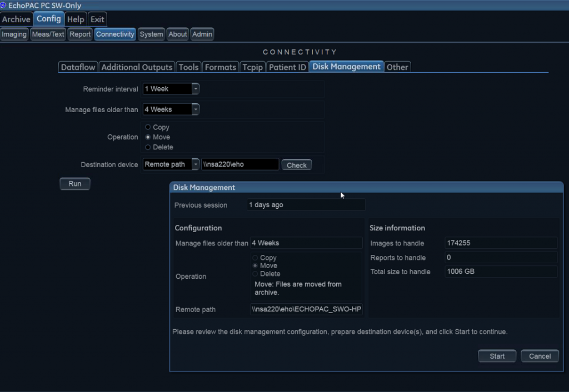Click the 'Configuration' heading in dialog
Screen dimensions: 569x392
pos(198,228)
